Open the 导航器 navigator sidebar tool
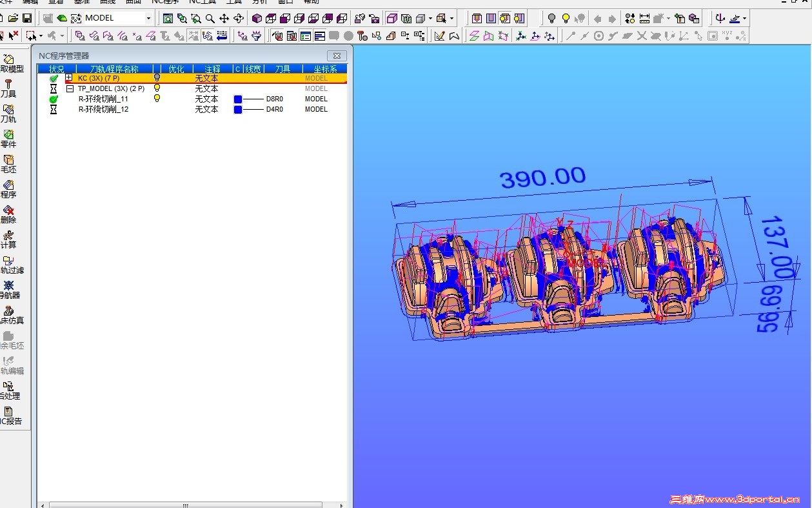Screen dimensions: 812x508 pos(8,290)
